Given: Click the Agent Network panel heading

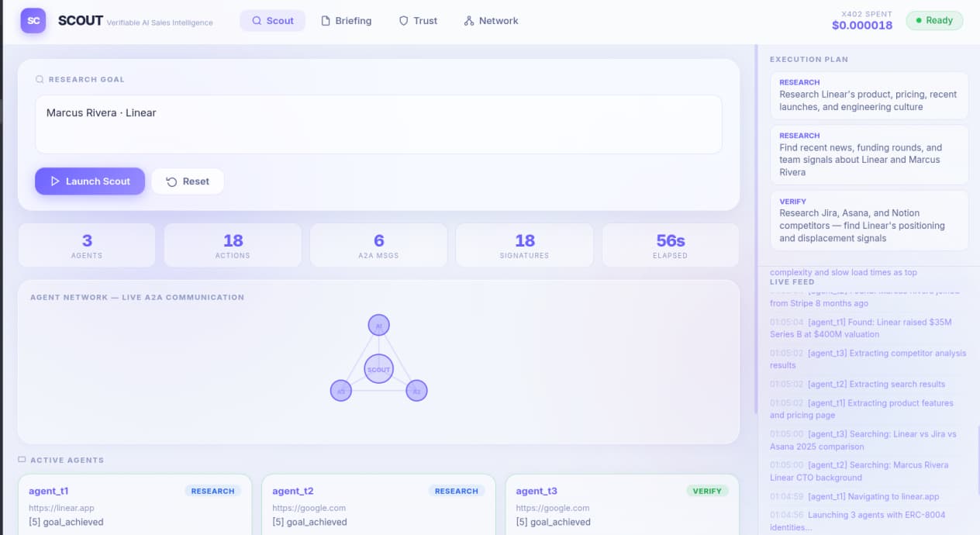Looking at the screenshot, I should 137,297.
